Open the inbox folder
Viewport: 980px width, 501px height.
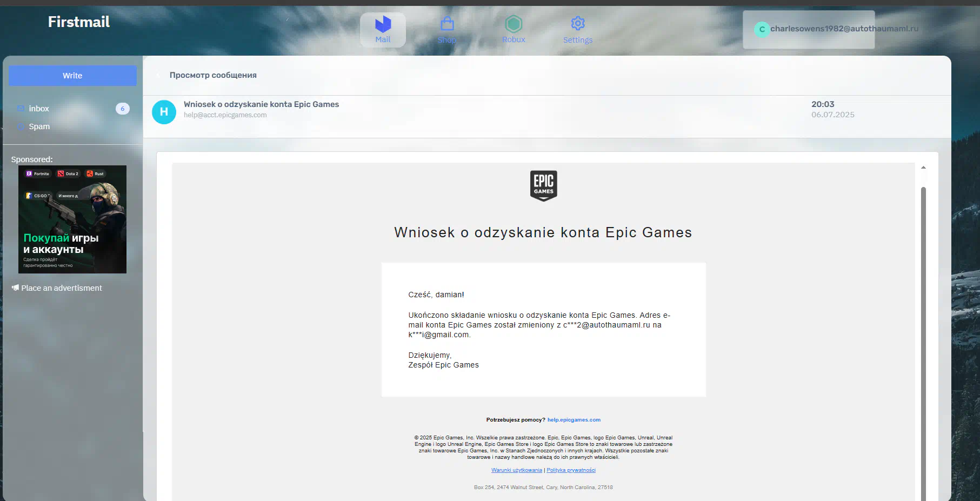[x=39, y=109]
